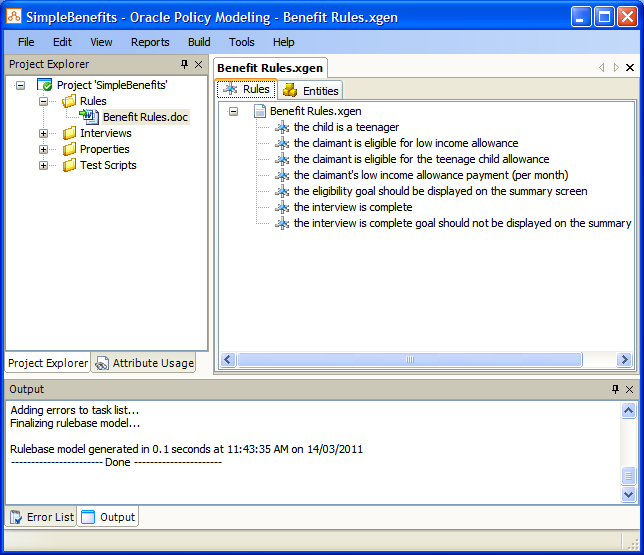This screenshot has height=555, width=644.
Task: Switch to the Attribute Usage tab
Action: point(144,363)
